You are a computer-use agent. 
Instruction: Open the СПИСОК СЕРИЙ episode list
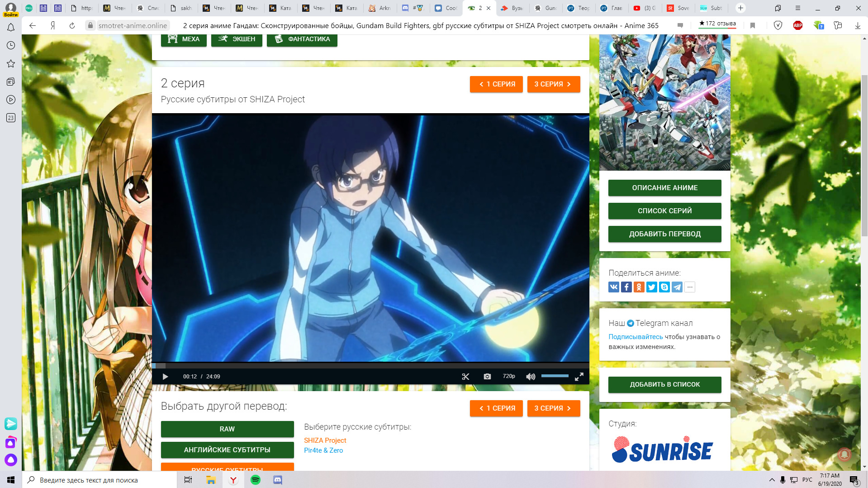[664, 211]
